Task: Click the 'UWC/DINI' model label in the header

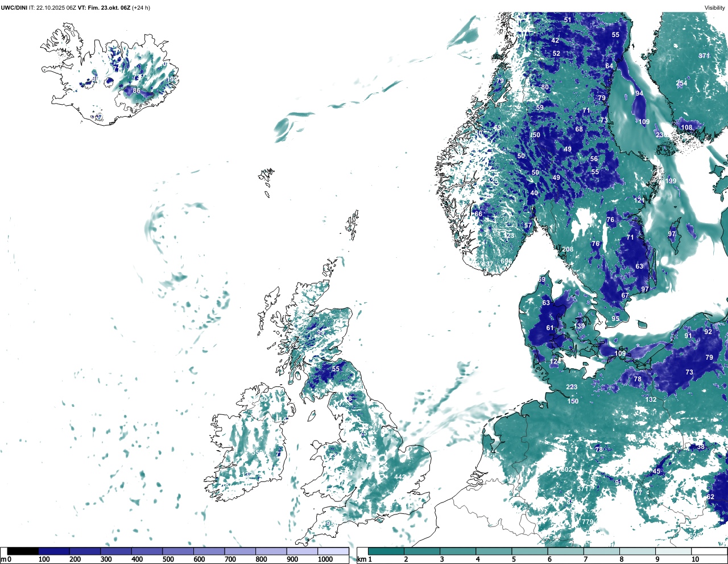Action: (14, 8)
